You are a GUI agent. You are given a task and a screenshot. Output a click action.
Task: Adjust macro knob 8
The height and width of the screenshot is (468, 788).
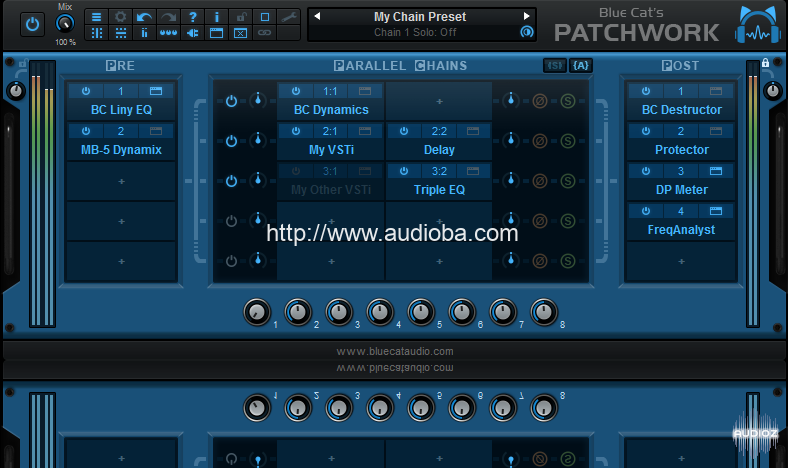coord(544,312)
